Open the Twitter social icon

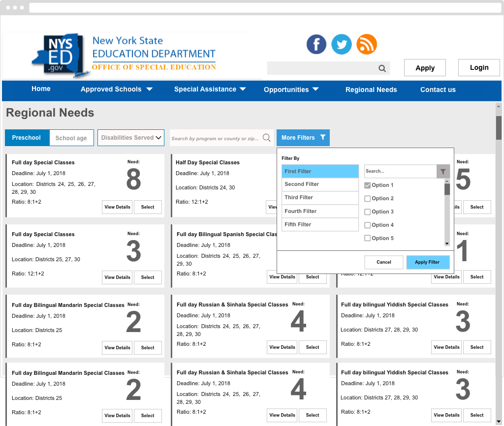[342, 44]
